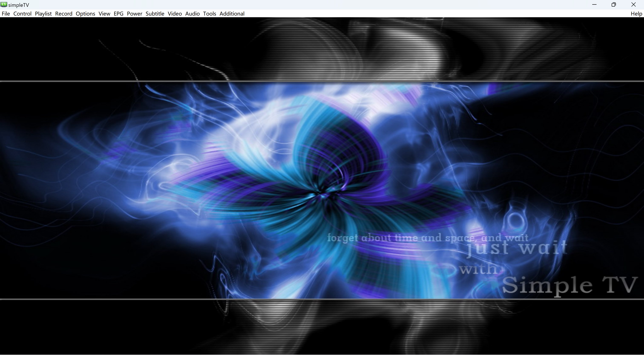Open the Options menu

(85, 14)
